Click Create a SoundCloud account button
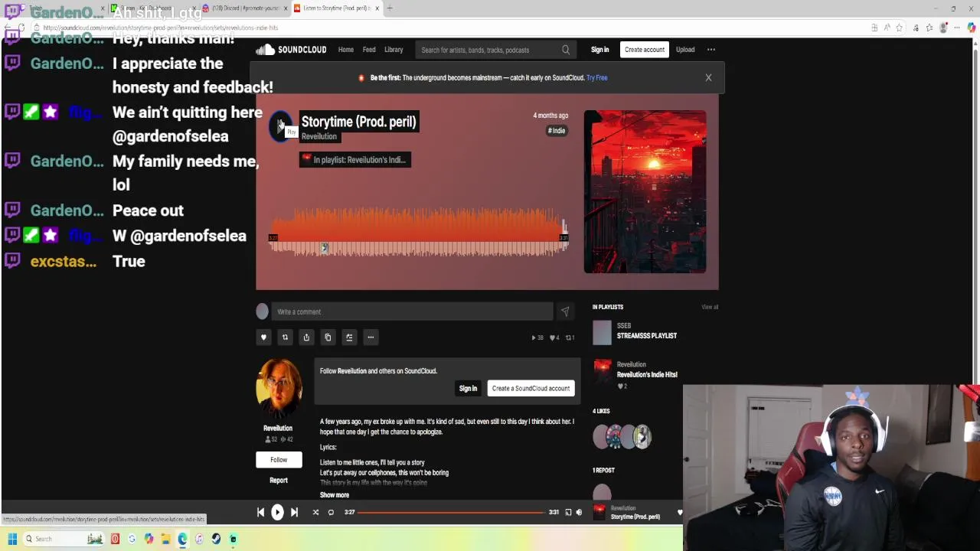980x551 pixels. tap(531, 389)
